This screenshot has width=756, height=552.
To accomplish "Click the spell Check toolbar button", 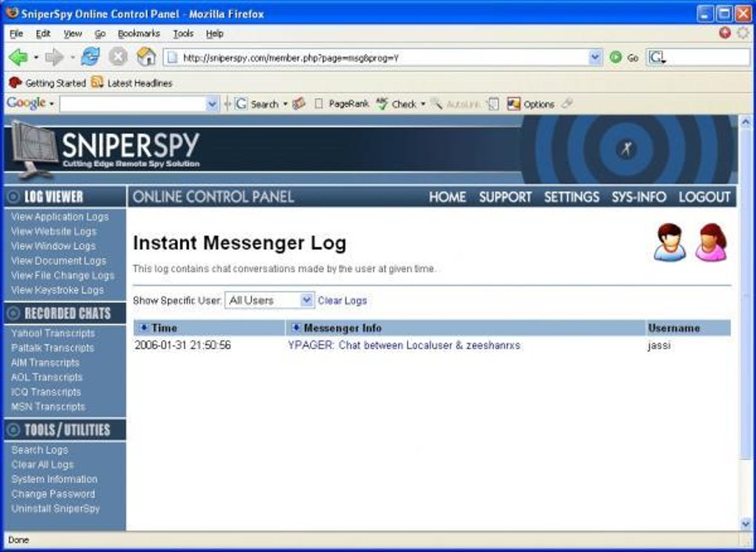I will pyautogui.click(x=396, y=104).
